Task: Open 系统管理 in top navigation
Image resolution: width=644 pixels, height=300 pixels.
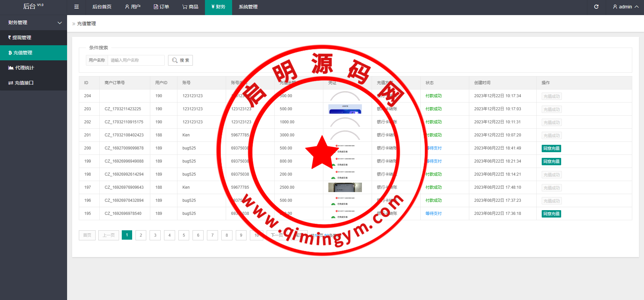Action: click(x=248, y=7)
